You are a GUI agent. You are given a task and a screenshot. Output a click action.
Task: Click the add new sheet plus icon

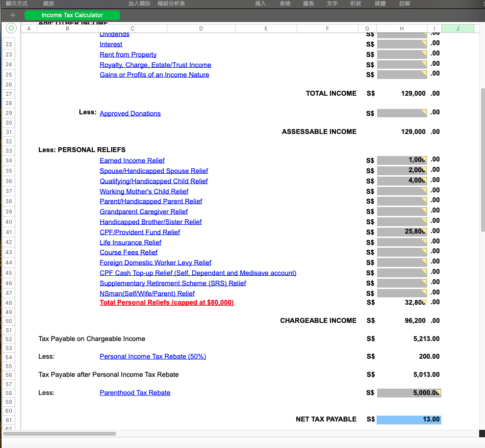[13, 15]
